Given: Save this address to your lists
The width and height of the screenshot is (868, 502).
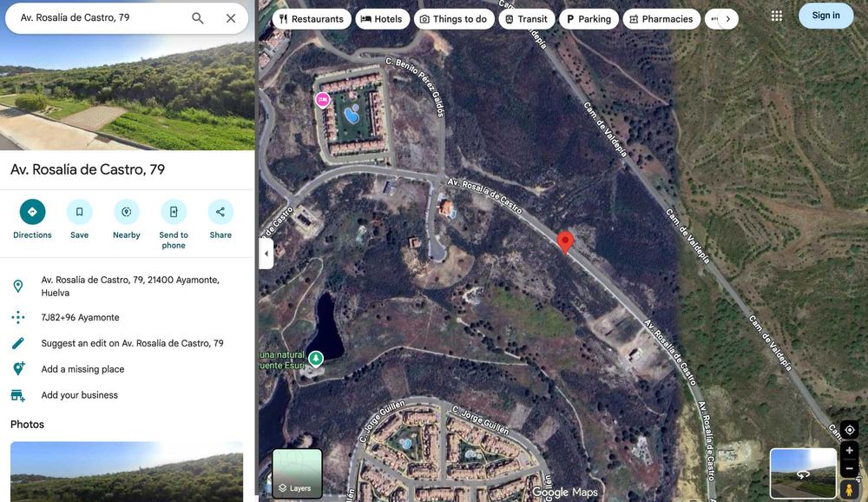Looking at the screenshot, I should click(x=79, y=220).
